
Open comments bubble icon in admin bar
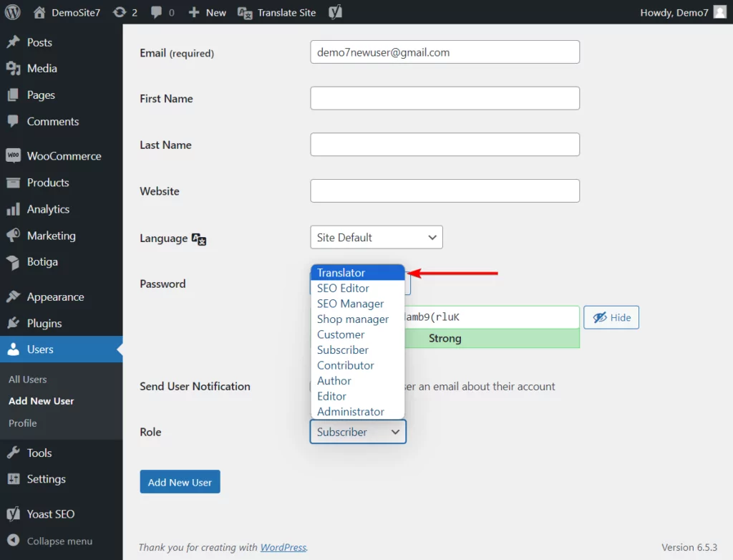(x=156, y=12)
